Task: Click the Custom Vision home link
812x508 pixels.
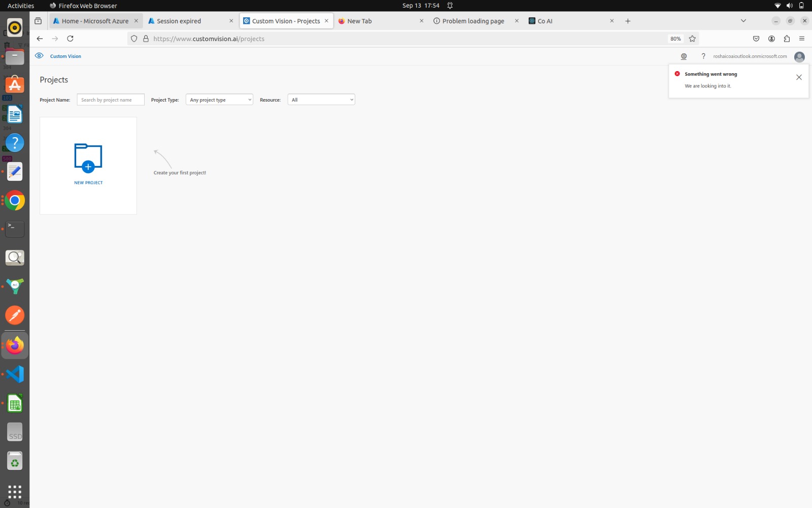Action: click(x=65, y=56)
